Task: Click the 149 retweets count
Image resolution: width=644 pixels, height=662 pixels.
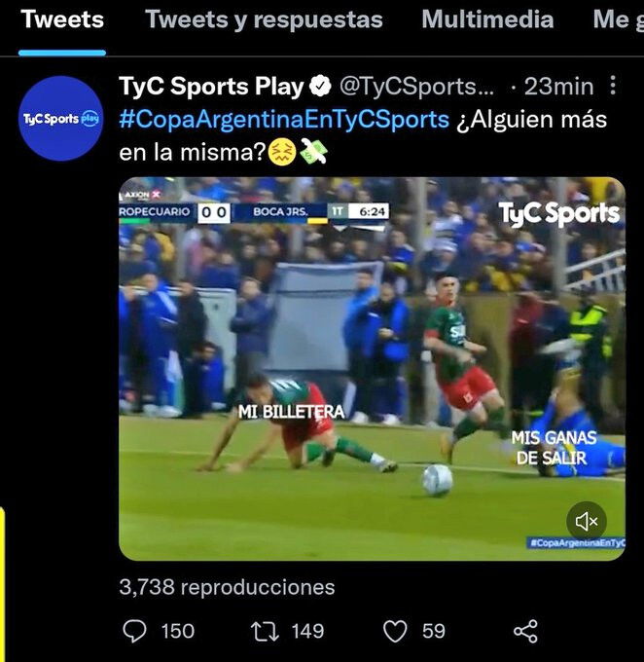Action: click(307, 631)
